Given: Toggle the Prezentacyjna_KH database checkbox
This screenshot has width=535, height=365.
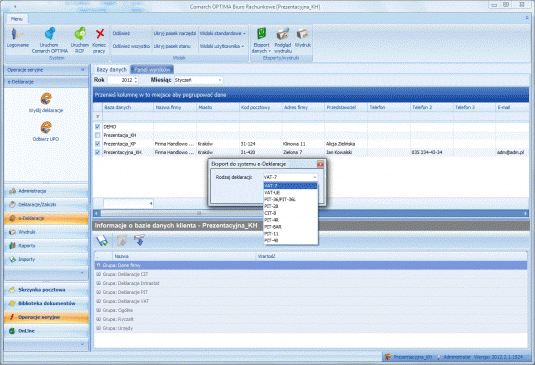Looking at the screenshot, I should pos(98,152).
